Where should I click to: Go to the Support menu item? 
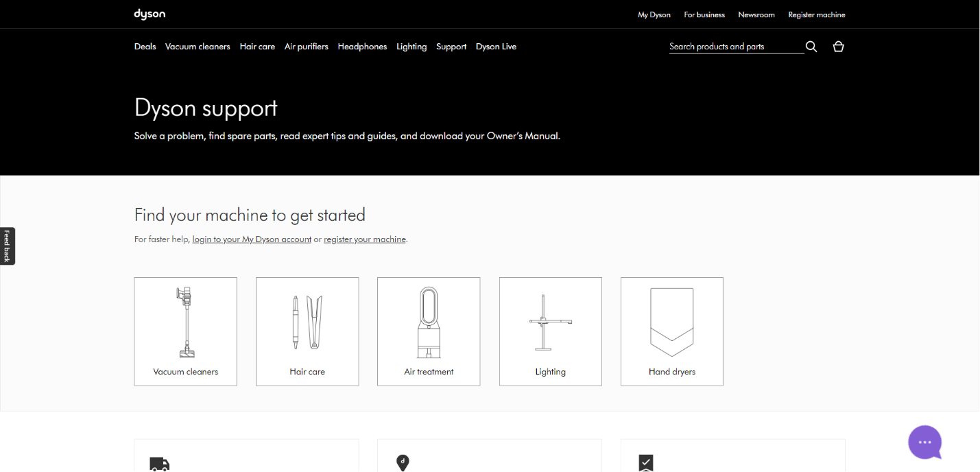[x=451, y=47]
